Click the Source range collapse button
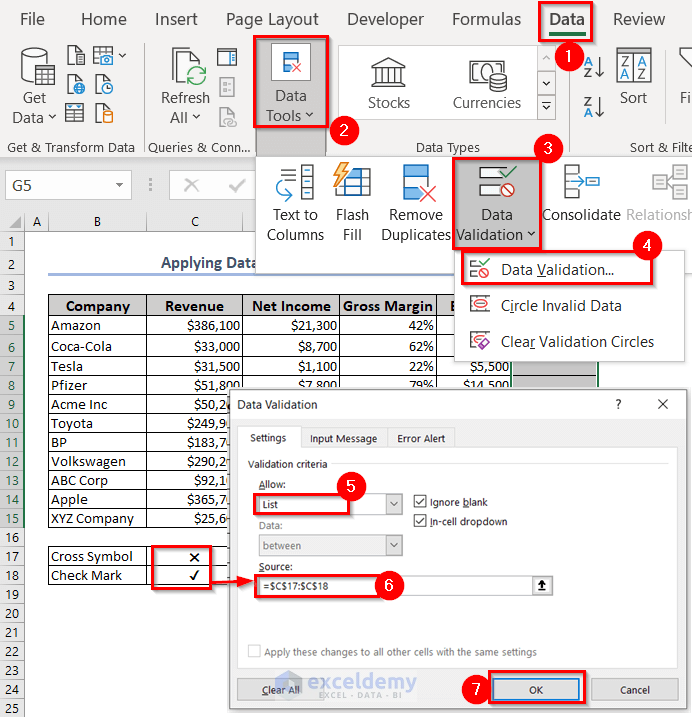 coord(542,585)
